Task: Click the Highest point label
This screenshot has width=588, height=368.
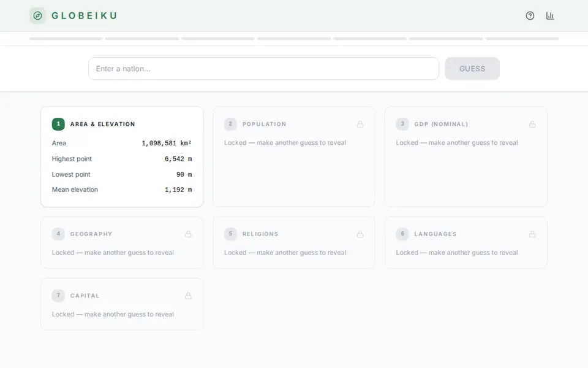Action: pyautogui.click(x=72, y=159)
